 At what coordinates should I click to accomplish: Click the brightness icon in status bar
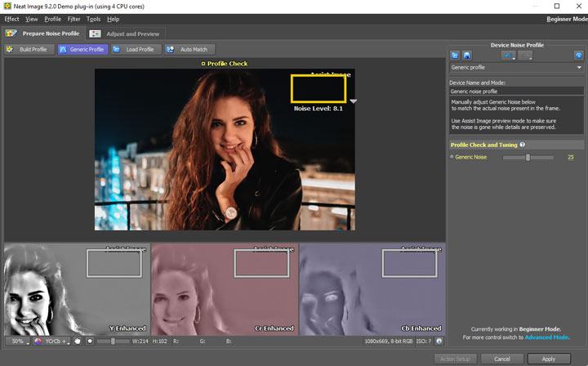(x=89, y=341)
